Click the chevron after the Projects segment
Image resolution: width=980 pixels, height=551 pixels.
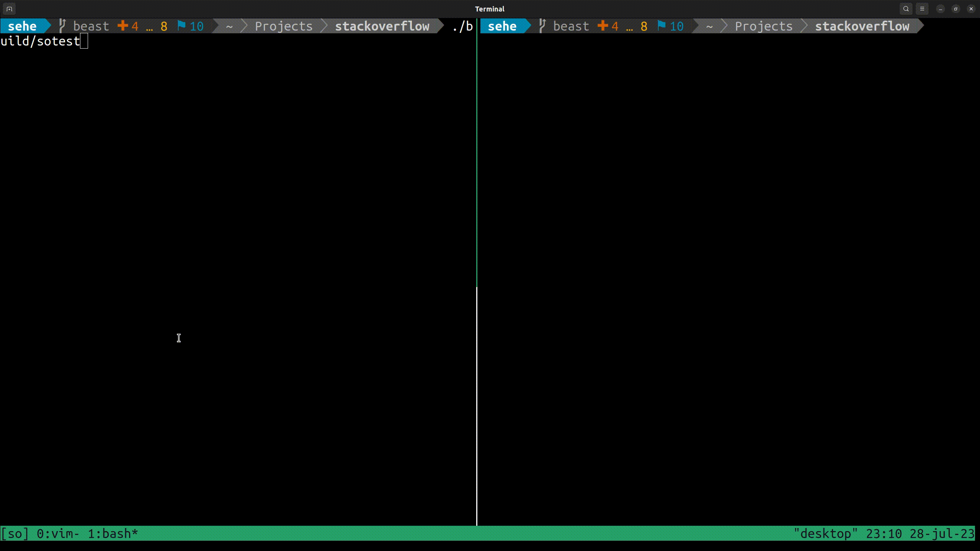pos(323,26)
